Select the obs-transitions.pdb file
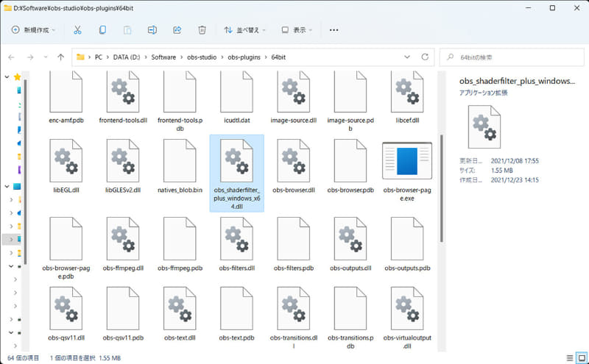Viewport: 589px width, 364px height. (350, 318)
